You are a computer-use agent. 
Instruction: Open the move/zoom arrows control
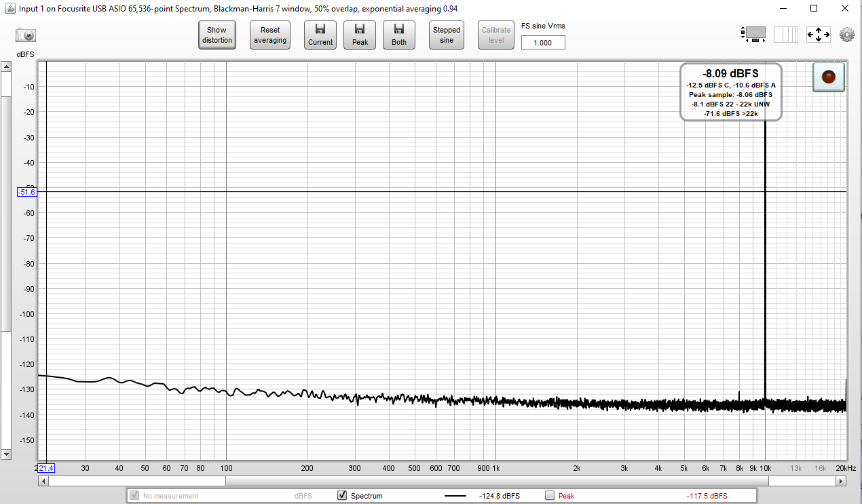pyautogui.click(x=819, y=35)
